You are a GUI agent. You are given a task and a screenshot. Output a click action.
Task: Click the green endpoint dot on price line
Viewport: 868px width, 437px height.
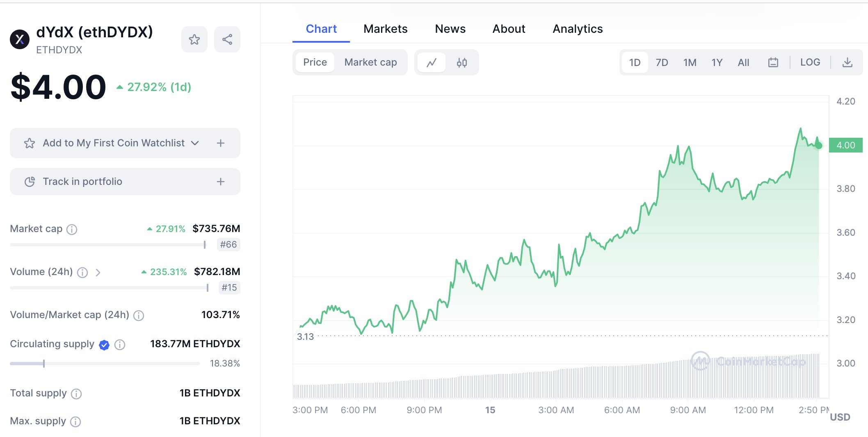818,145
